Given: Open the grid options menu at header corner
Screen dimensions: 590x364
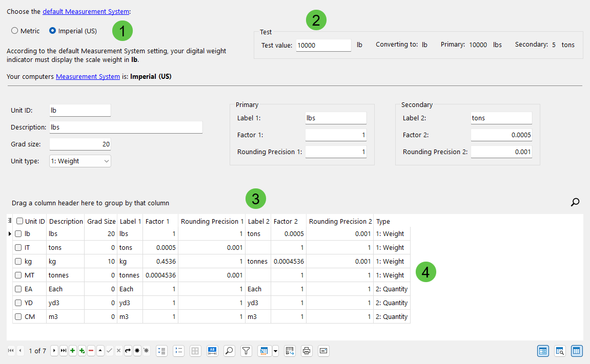Looking at the screenshot, I should [10, 221].
